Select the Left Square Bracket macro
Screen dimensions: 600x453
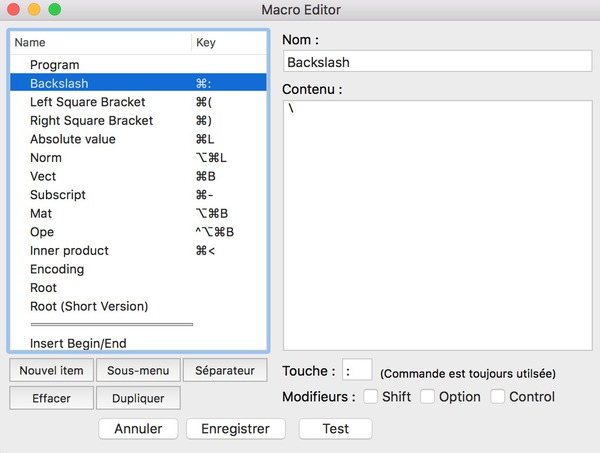[x=138, y=102]
